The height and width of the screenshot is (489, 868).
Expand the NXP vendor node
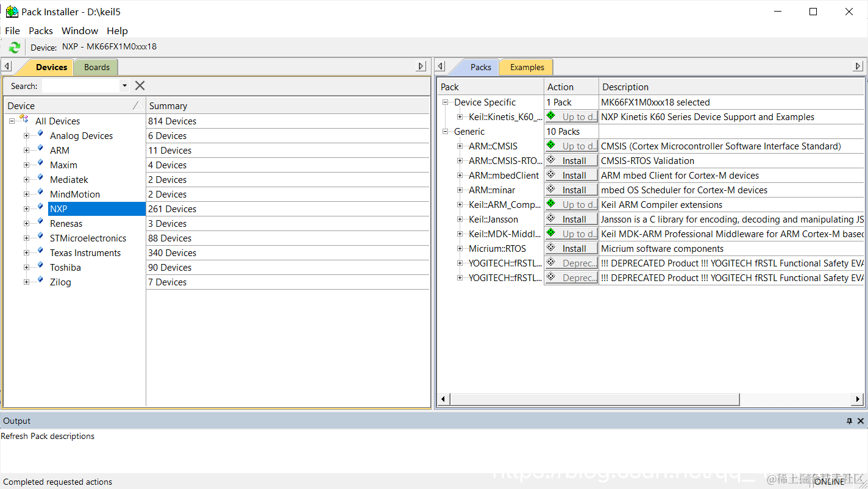26,209
